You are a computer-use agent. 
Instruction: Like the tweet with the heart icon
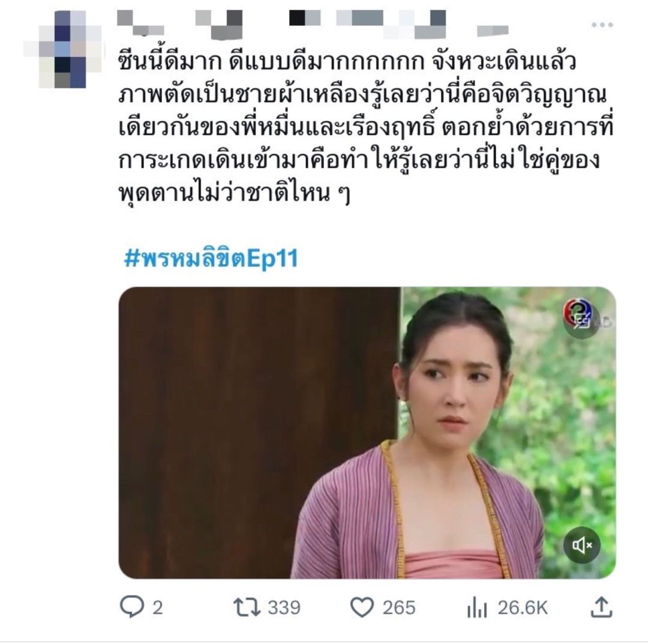(x=361, y=608)
